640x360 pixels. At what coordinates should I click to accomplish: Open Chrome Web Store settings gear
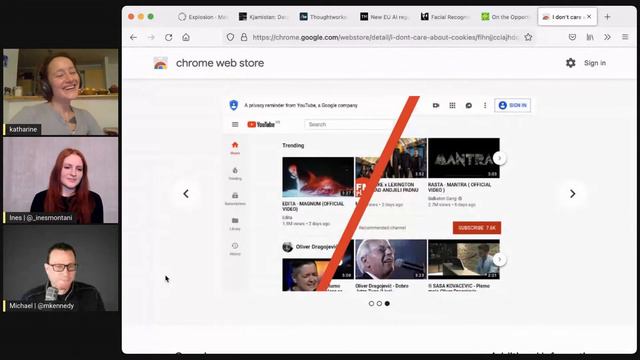(x=571, y=63)
